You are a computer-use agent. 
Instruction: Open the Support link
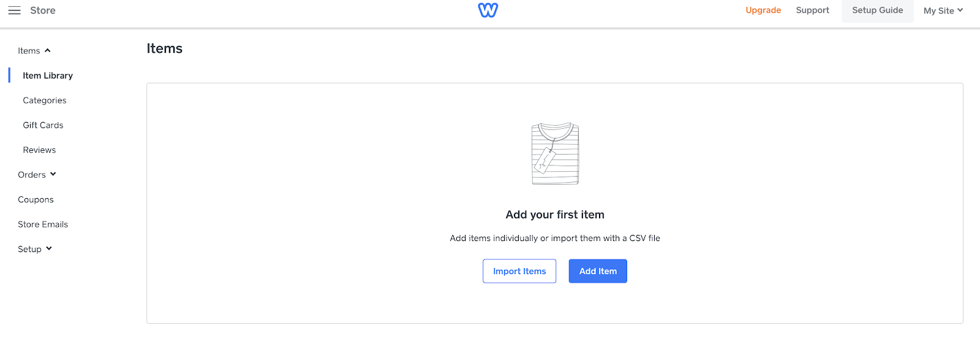coord(812,10)
